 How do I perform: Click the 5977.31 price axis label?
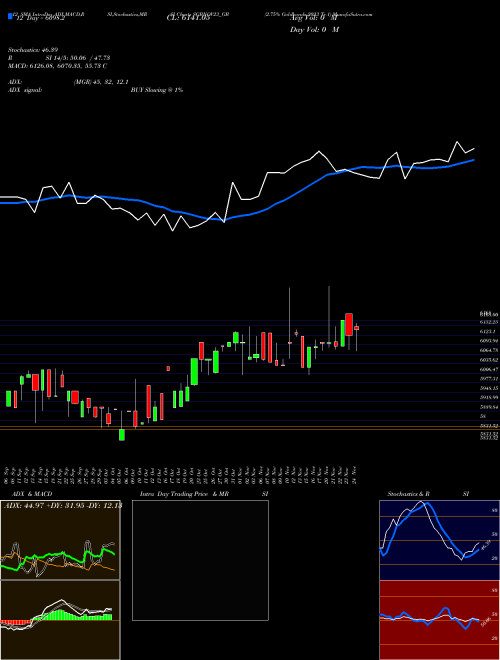[489, 378]
